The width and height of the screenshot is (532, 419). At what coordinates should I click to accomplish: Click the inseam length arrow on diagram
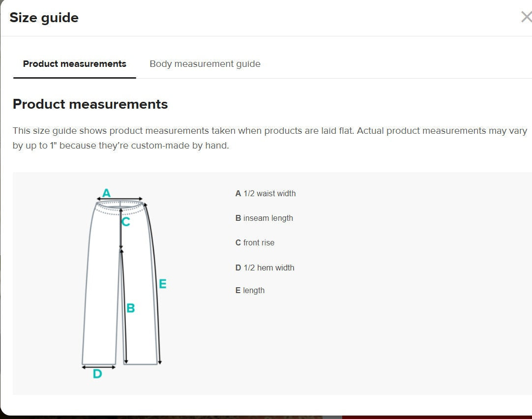click(x=124, y=306)
